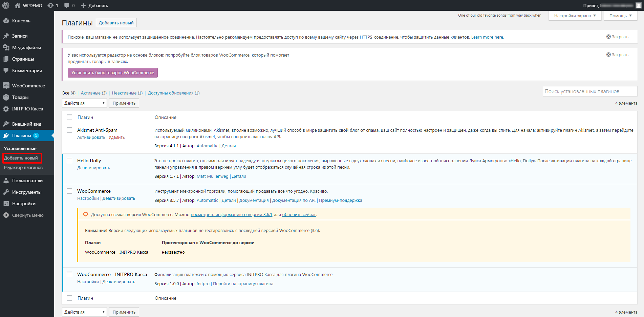644x317 pixels.
Task: Check the Akismet Anti-Spam plugin checkbox
Action: click(69, 130)
